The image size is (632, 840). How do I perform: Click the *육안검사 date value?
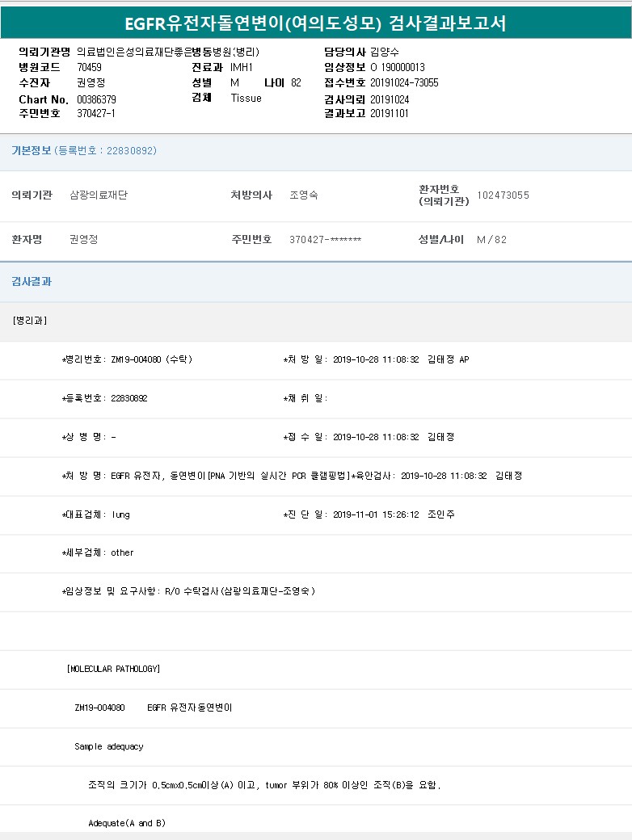(x=461, y=476)
